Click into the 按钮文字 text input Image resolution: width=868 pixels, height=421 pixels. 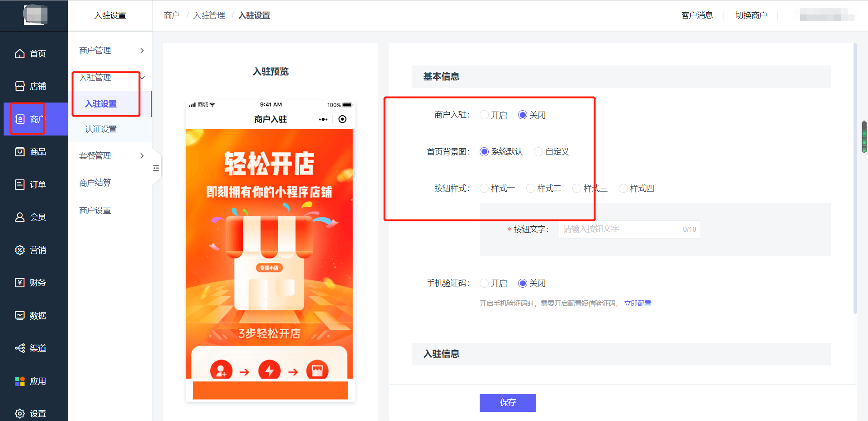click(620, 229)
